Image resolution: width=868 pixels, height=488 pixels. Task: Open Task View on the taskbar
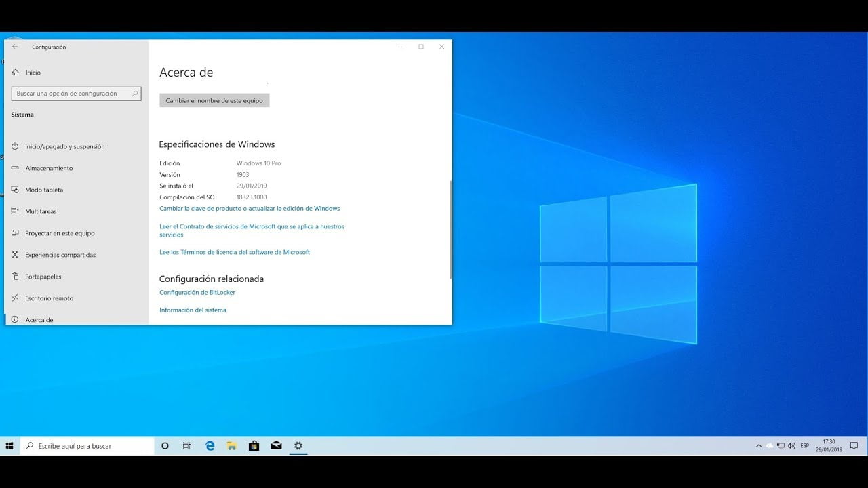(x=186, y=445)
